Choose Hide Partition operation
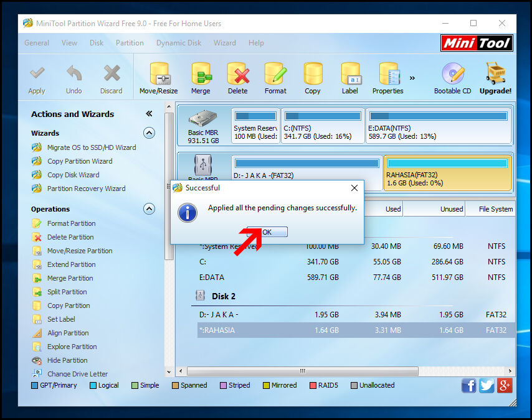Image resolution: width=532 pixels, height=420 pixels. tap(67, 360)
